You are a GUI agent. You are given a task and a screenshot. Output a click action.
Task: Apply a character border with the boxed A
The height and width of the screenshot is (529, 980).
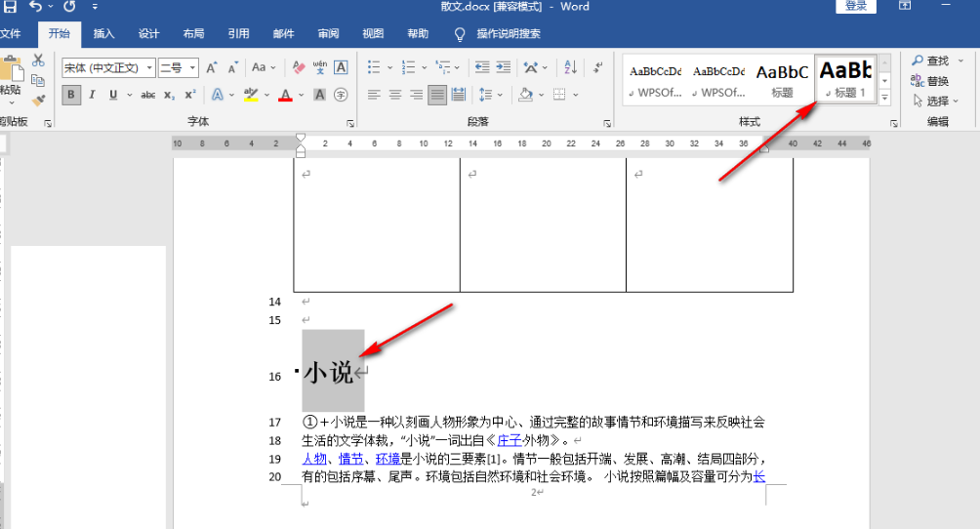(341, 67)
